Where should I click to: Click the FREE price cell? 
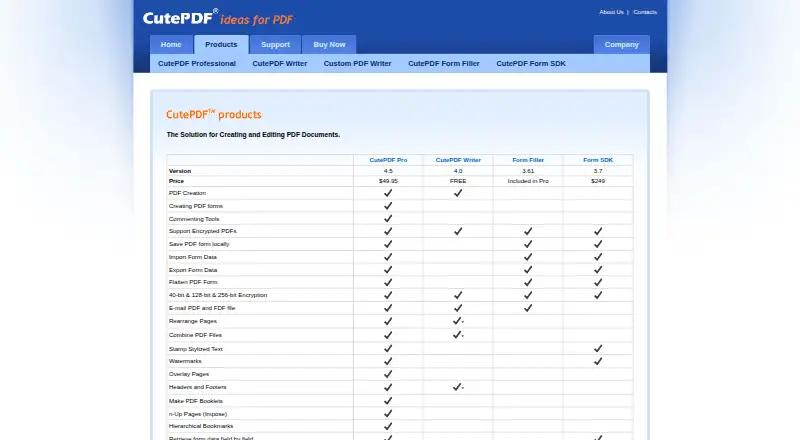(458, 181)
